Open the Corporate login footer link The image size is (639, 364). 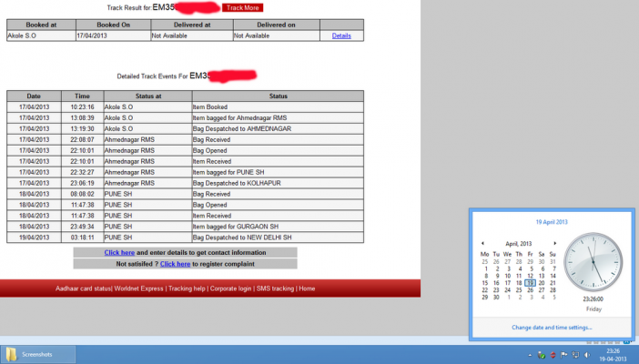pyautogui.click(x=230, y=288)
